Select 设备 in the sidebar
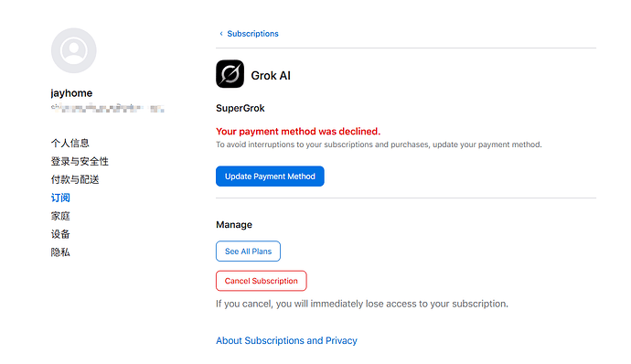The image size is (631, 364). pos(60,234)
